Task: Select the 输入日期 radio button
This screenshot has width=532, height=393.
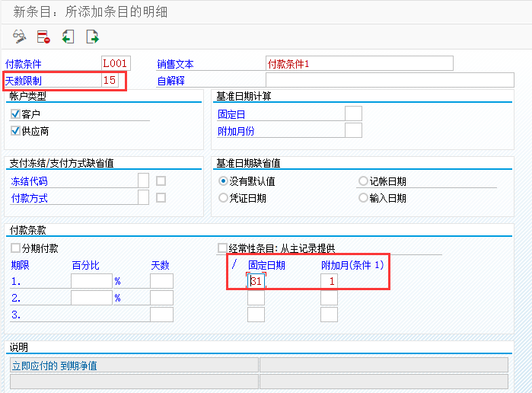Action: coord(363,198)
